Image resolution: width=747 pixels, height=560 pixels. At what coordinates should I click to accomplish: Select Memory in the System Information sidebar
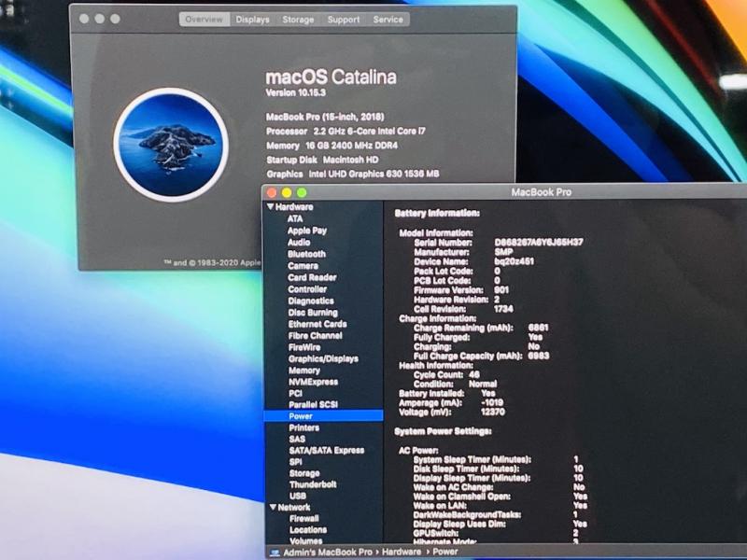pyautogui.click(x=304, y=370)
